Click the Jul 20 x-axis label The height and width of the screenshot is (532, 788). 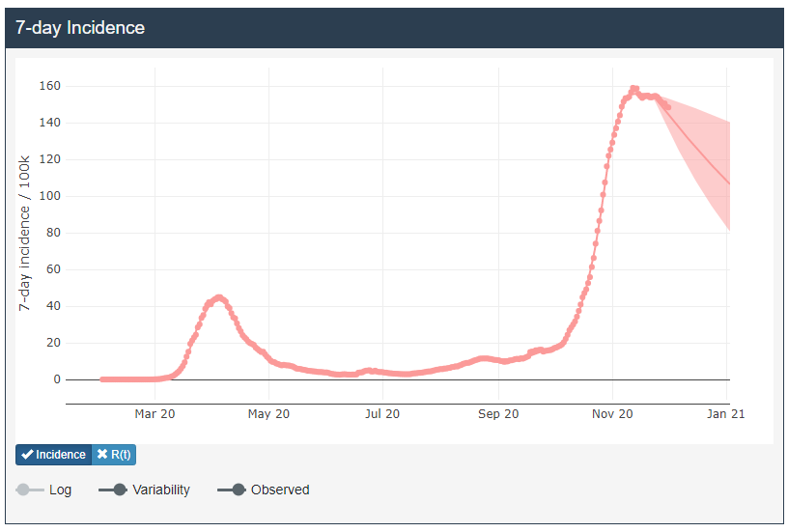382,414
